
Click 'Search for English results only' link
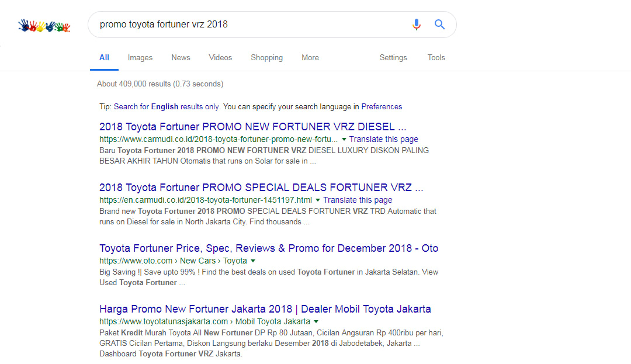click(166, 106)
